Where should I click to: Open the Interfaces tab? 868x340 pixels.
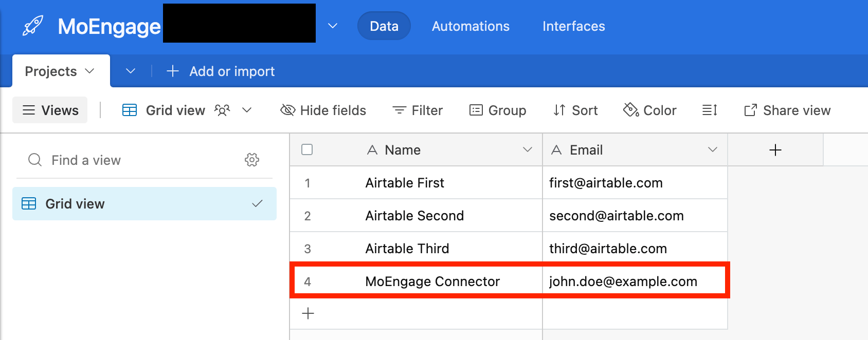[574, 26]
